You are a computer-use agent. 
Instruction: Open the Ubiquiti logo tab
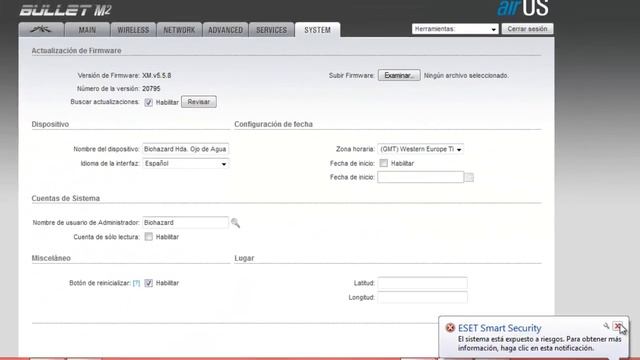pyautogui.click(x=41, y=30)
